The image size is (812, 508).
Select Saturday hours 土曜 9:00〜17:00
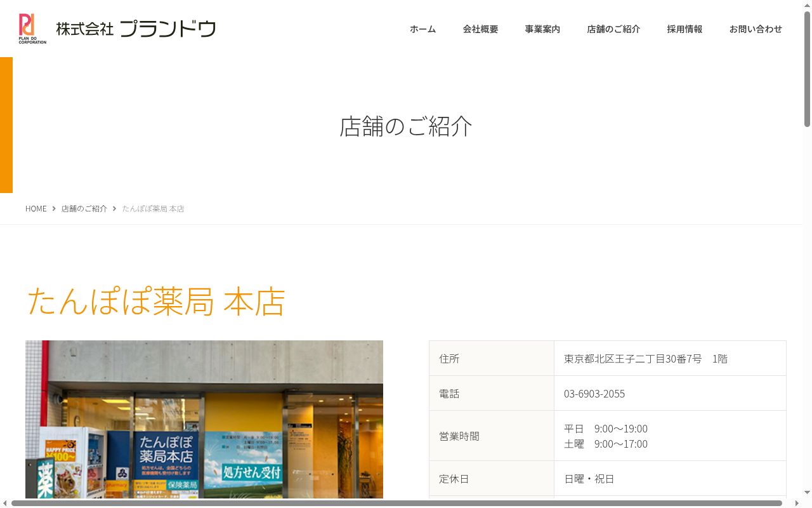[606, 444]
